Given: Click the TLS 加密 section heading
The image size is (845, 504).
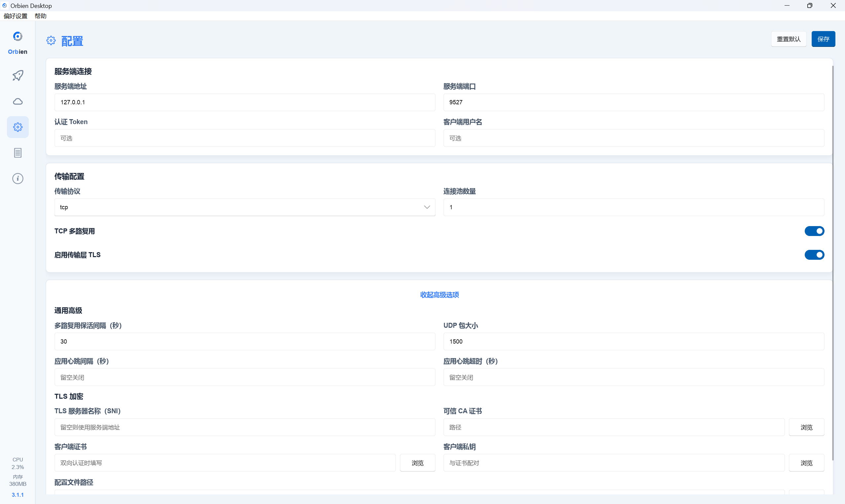Looking at the screenshot, I should (x=69, y=396).
